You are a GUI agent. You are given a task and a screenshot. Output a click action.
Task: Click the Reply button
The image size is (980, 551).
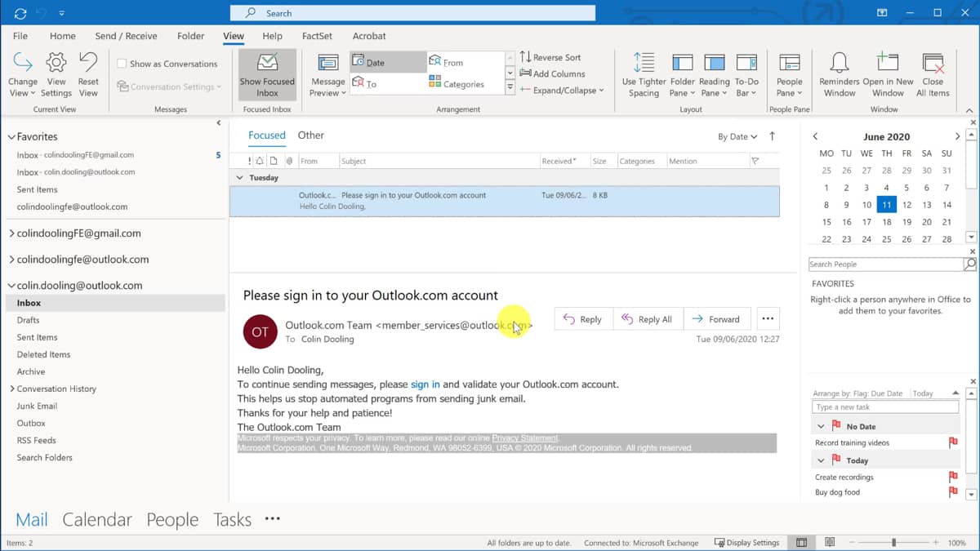583,319
